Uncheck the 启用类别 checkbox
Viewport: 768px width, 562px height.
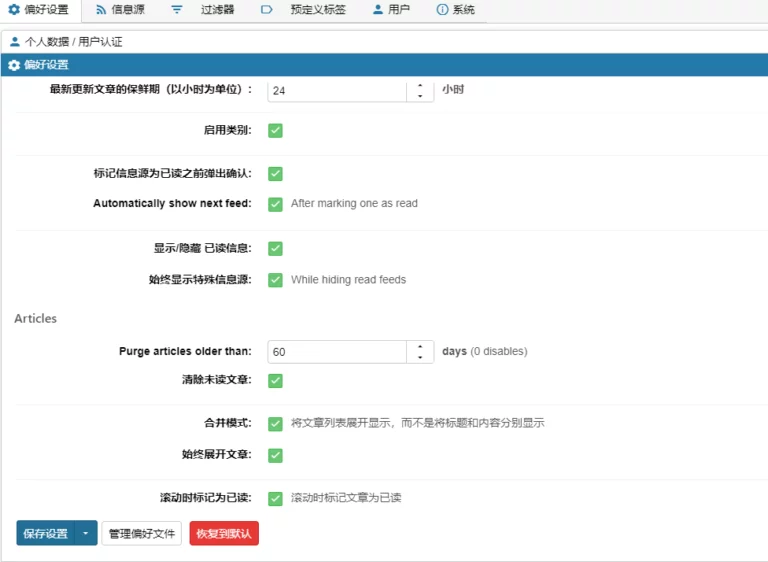(275, 130)
